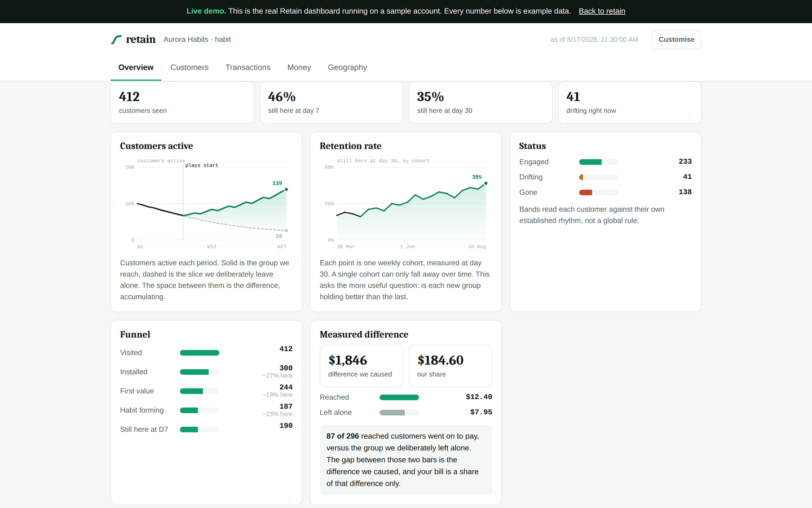Viewport: 812px width, 508px height.
Task: Open the customers seen stat card
Action: coord(182,102)
